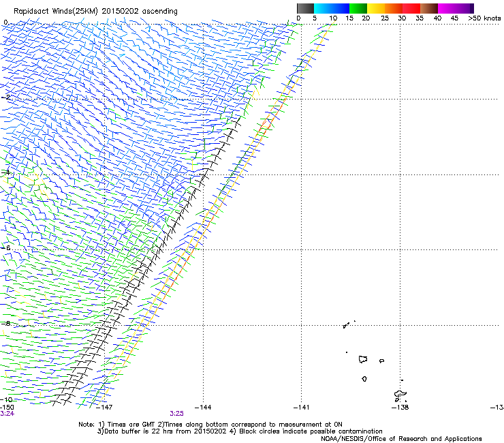This screenshot has height=443, width=504.
Task: Click the '0' latitude axis label
Action: coord(5,22)
